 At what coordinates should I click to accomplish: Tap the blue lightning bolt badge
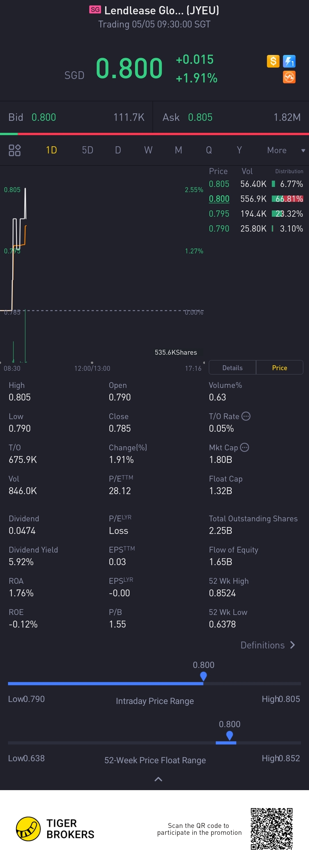click(289, 61)
